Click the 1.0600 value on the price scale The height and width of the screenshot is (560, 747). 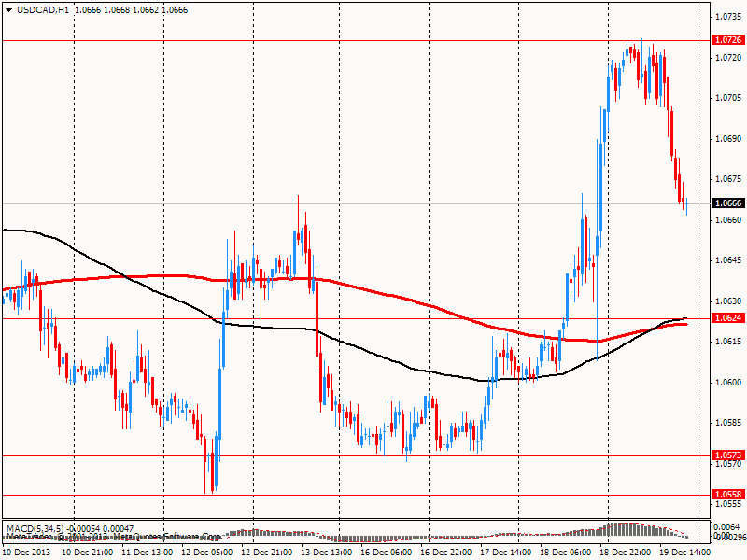[x=728, y=383]
